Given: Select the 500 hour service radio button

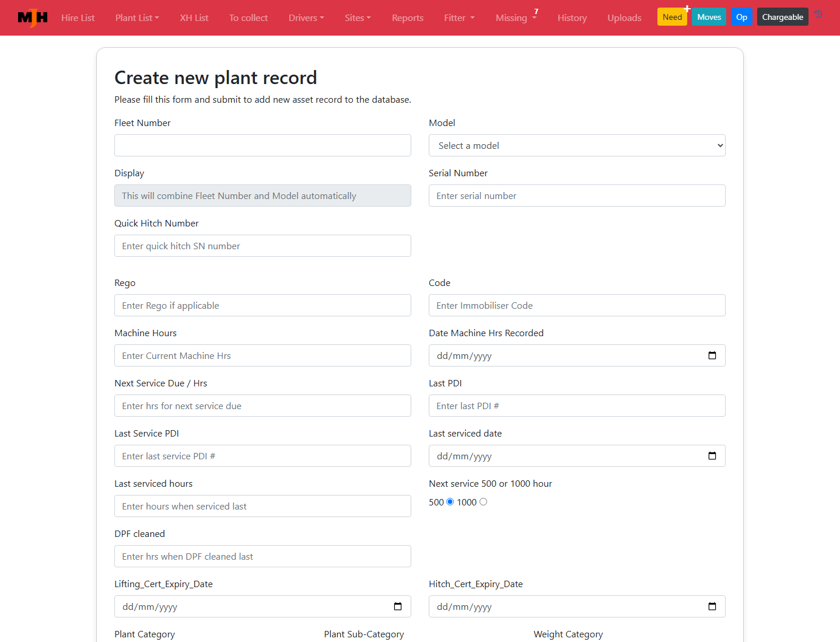Looking at the screenshot, I should [x=450, y=502].
